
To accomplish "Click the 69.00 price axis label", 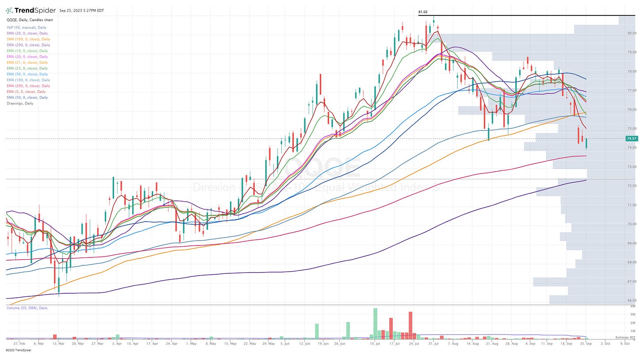I will pos(631,243).
